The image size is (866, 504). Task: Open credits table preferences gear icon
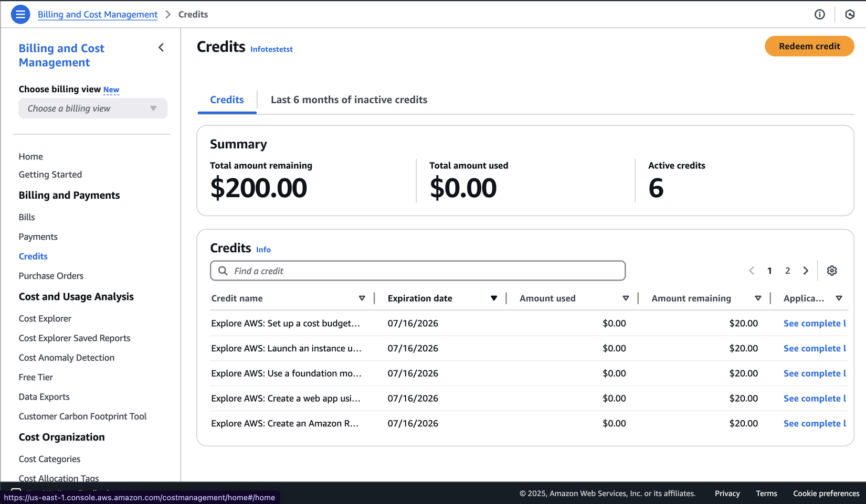[x=832, y=271]
